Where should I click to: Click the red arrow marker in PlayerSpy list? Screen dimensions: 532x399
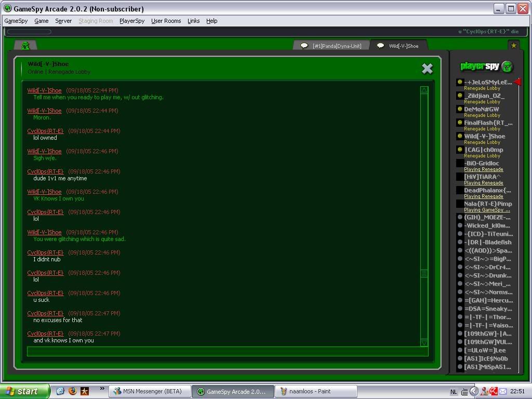(x=517, y=82)
